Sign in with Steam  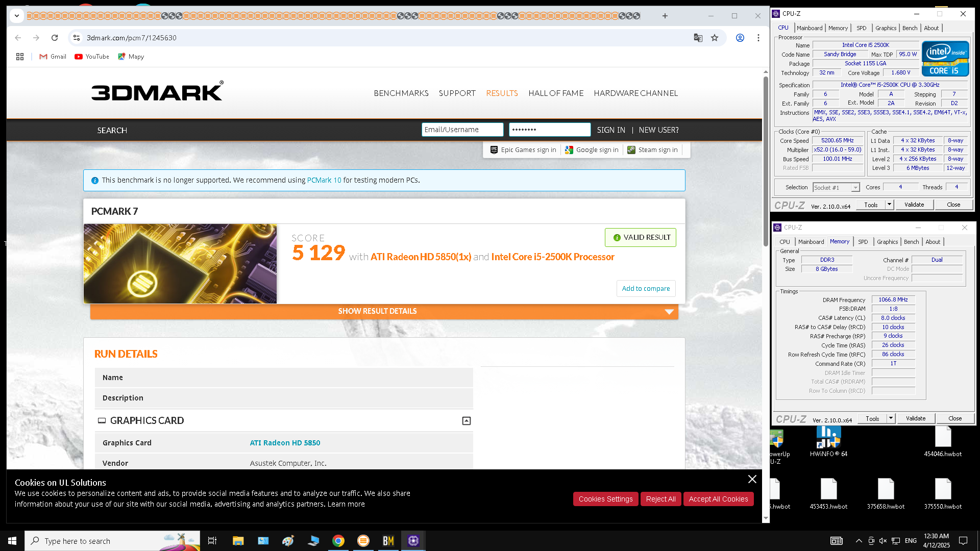click(x=653, y=150)
